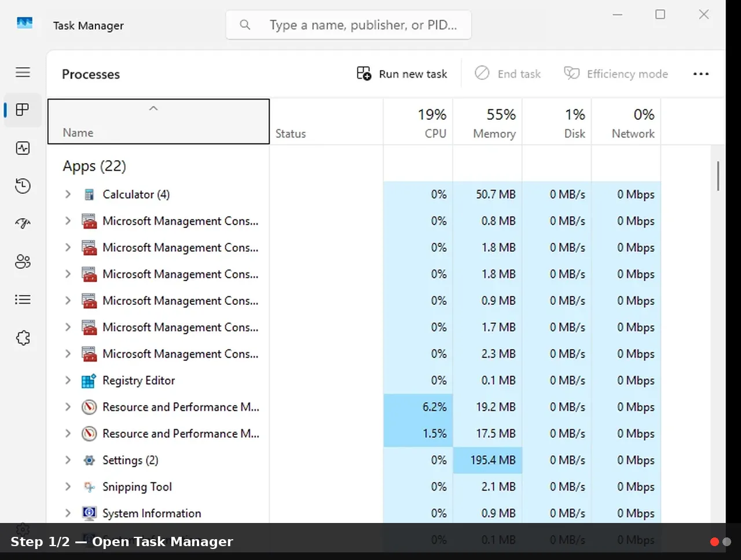The image size is (741, 560).
Task: Open the Performance page in sidebar
Action: tap(23, 148)
